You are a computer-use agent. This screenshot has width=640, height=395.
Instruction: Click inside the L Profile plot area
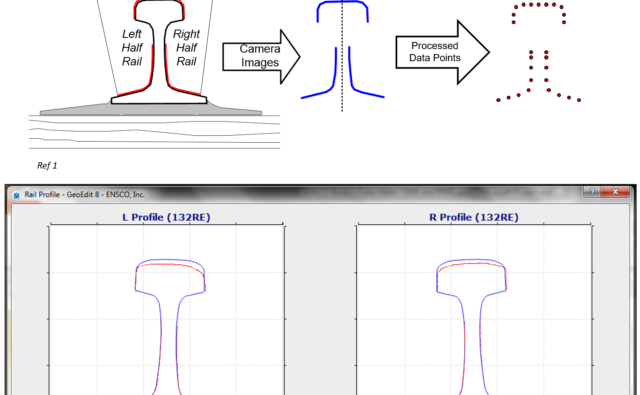167,310
